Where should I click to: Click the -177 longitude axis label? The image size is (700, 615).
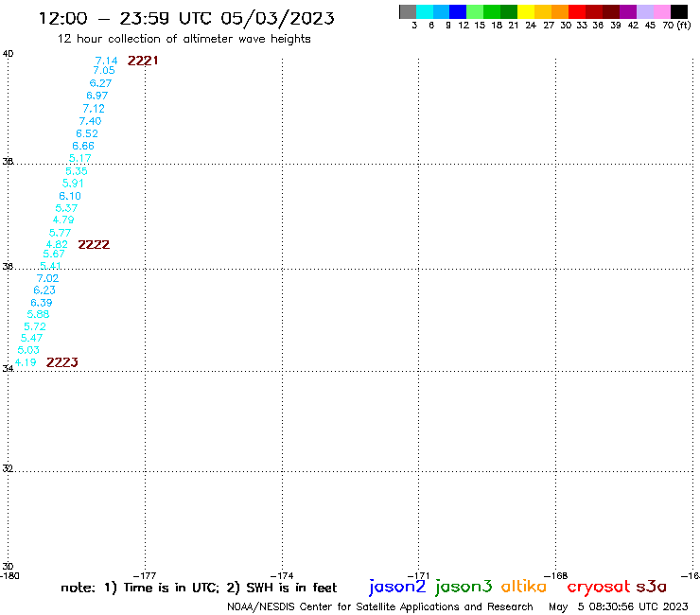coord(145,575)
